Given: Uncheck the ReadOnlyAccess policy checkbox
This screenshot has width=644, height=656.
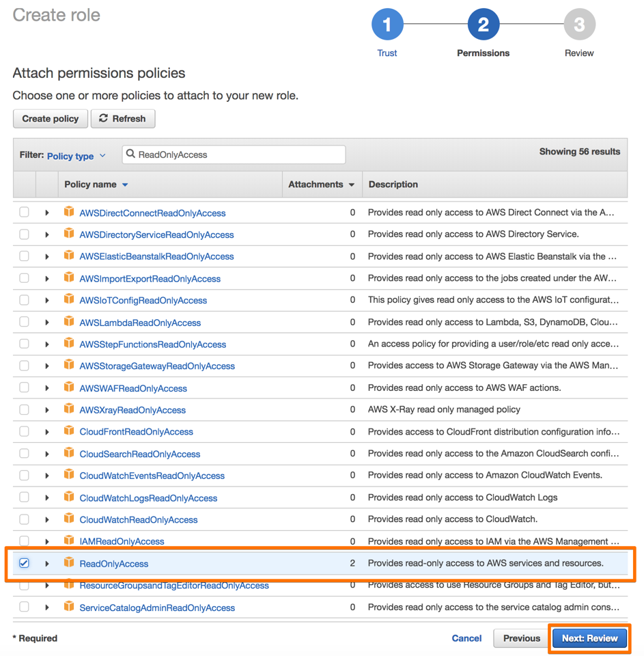Looking at the screenshot, I should click(25, 563).
